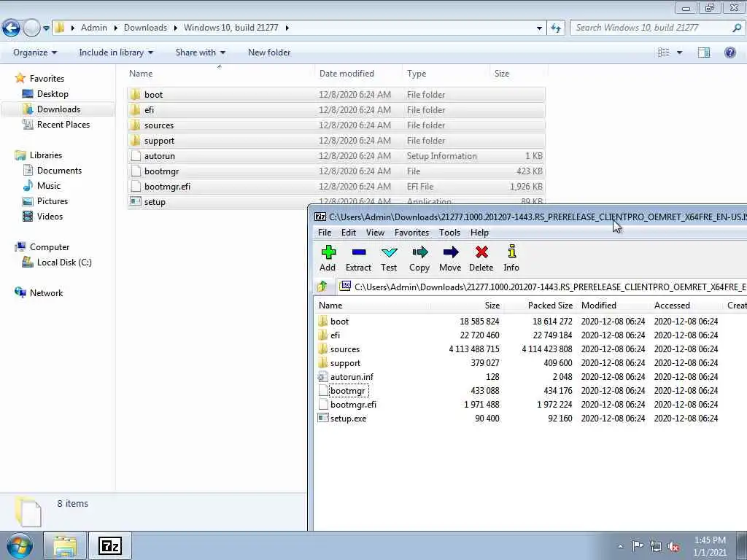Open the Organize dropdown menu
This screenshot has height=560, width=747.
click(35, 52)
